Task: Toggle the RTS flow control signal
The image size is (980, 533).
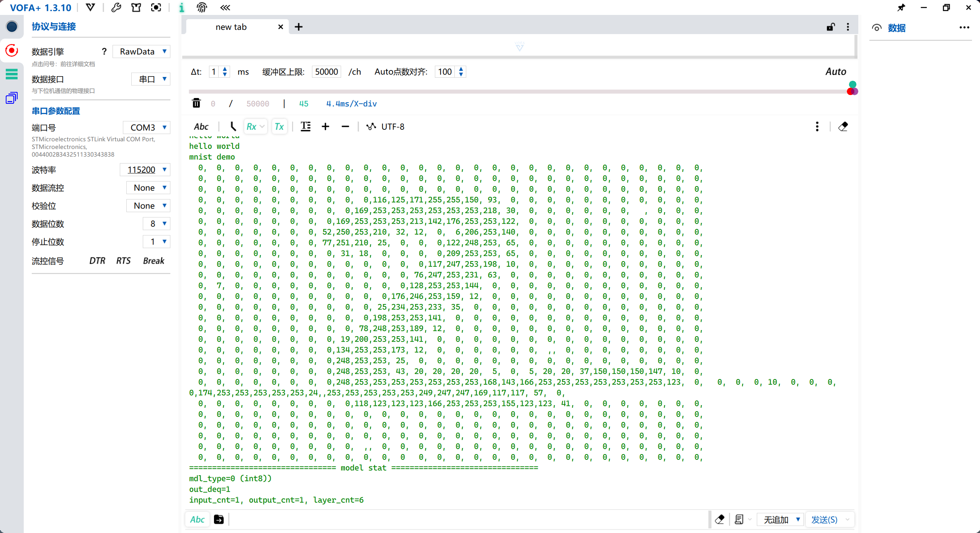Action: (123, 261)
